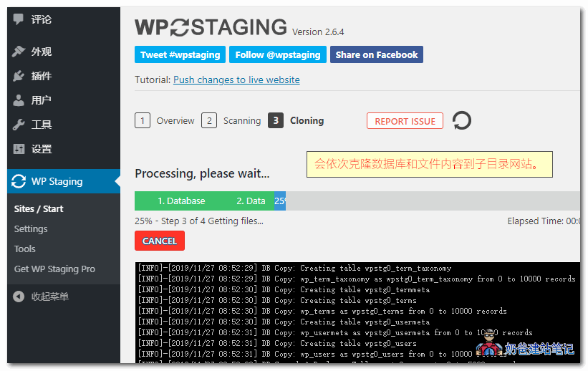This screenshot has width=588, height=371.
Task: Click the loading spinner beside Report Issue
Action: 462,121
